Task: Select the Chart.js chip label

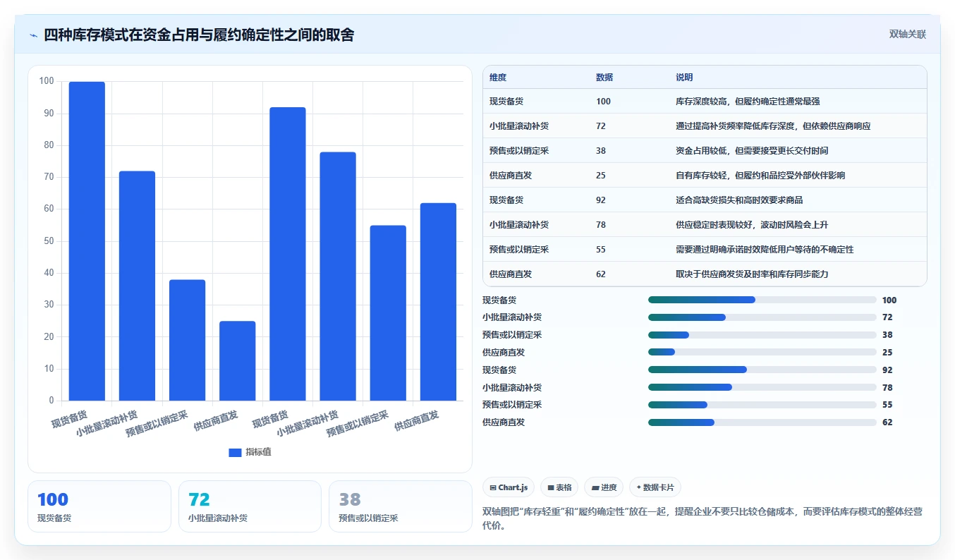Action: point(513,487)
